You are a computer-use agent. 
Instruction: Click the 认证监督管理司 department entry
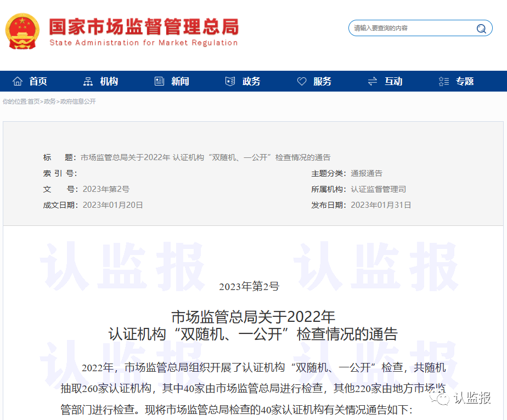[x=378, y=189]
